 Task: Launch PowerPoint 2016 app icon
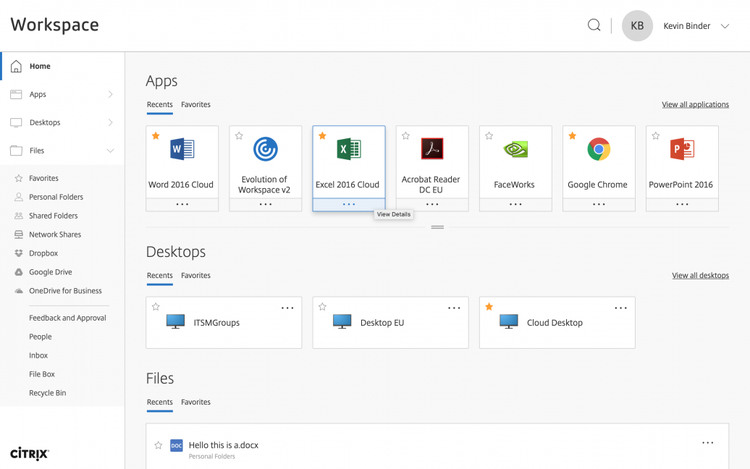click(x=682, y=149)
